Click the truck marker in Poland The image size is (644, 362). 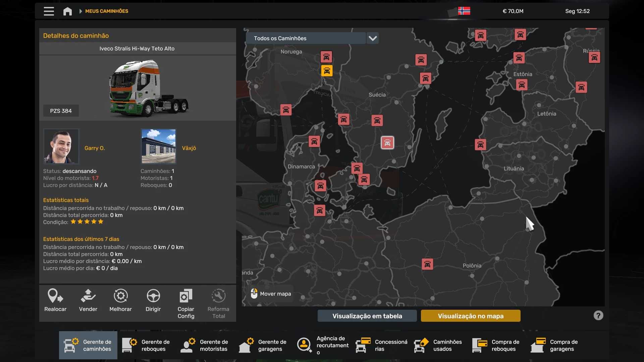click(x=427, y=264)
